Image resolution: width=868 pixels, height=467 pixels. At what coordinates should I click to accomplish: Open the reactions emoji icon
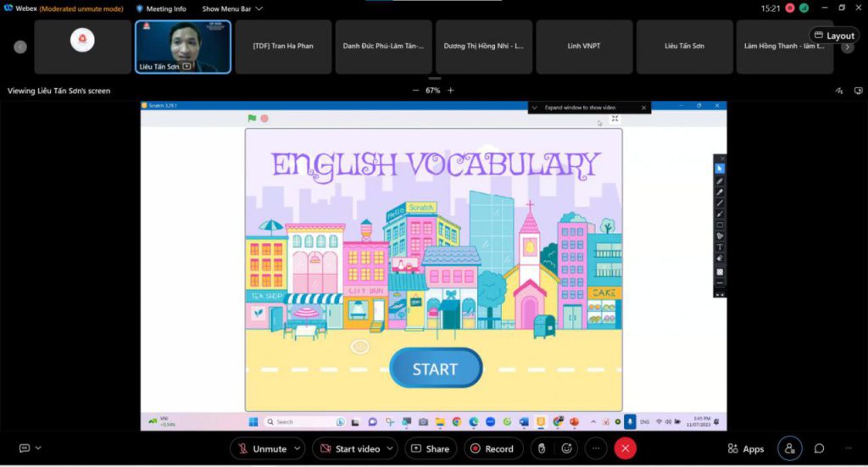click(566, 448)
